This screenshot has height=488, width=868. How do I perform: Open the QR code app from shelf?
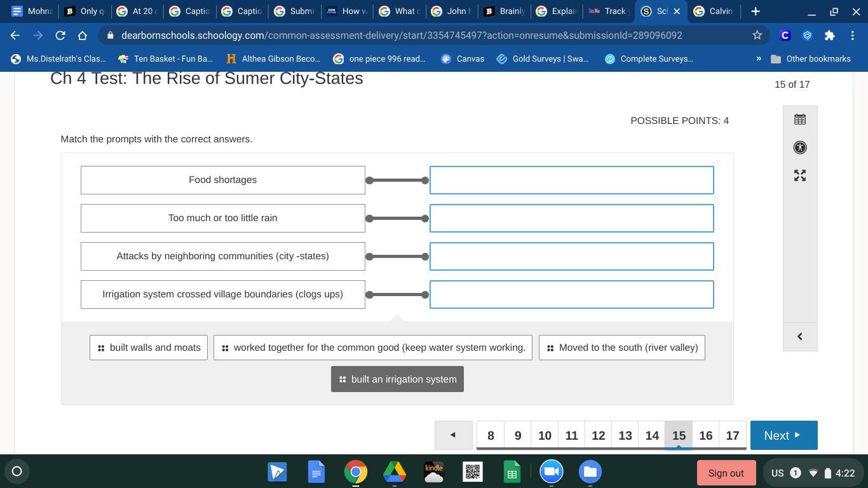point(472,471)
